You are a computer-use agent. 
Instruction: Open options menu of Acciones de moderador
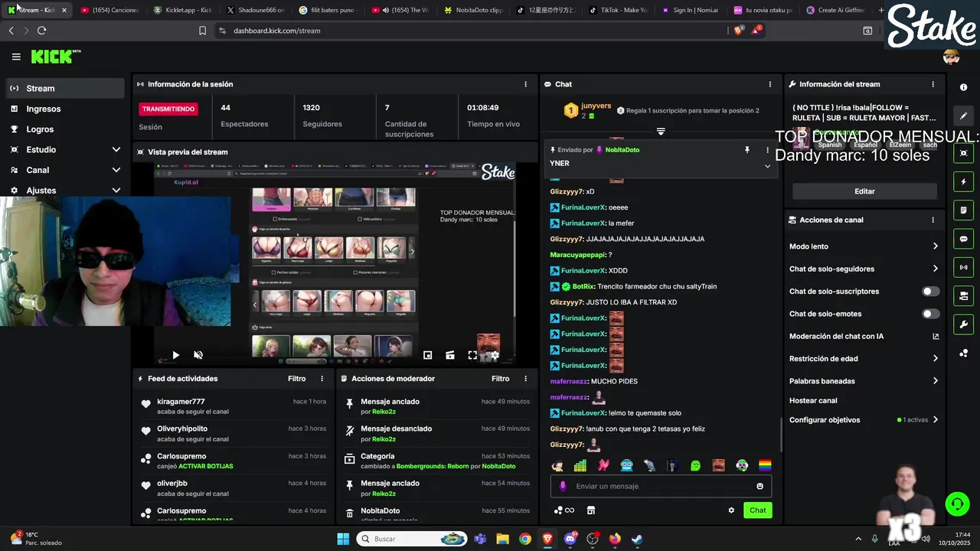tap(525, 379)
